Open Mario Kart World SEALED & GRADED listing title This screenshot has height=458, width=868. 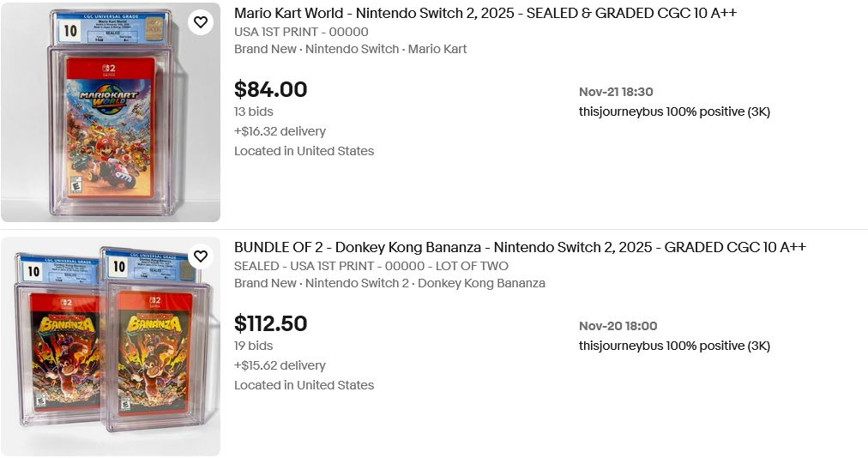point(485,13)
